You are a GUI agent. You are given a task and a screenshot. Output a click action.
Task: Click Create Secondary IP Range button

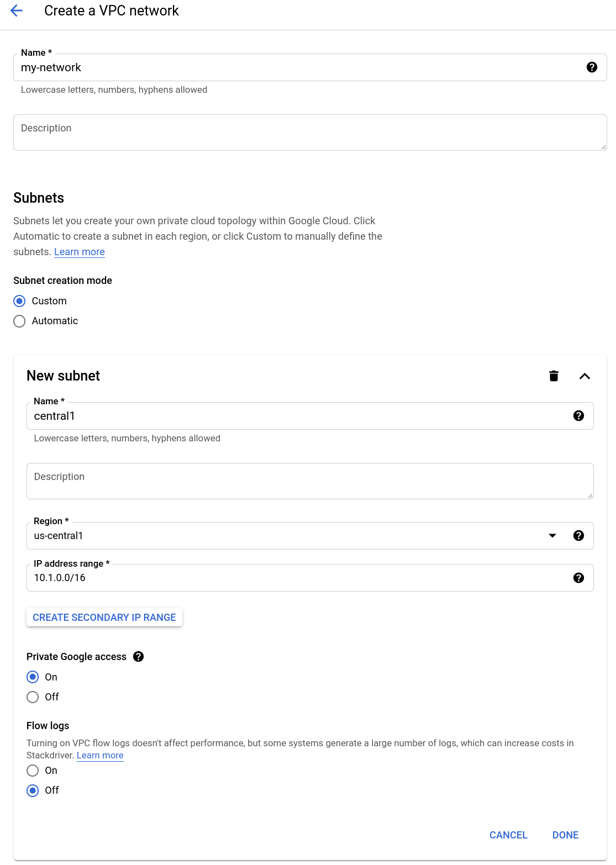pos(104,618)
